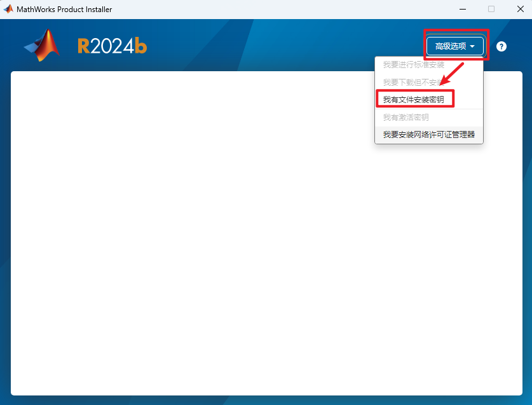Click the greyed 我要进行标准安装 entry
The image size is (532, 405).
414,65
